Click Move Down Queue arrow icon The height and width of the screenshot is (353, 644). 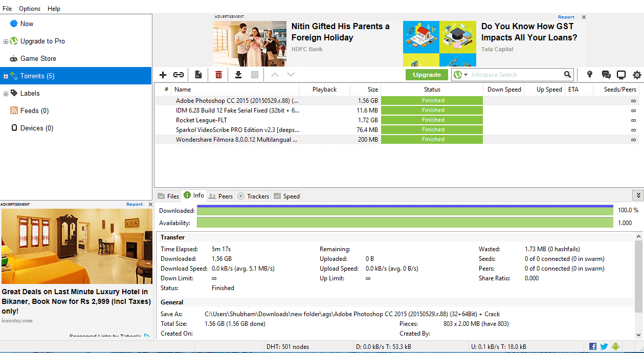click(291, 75)
